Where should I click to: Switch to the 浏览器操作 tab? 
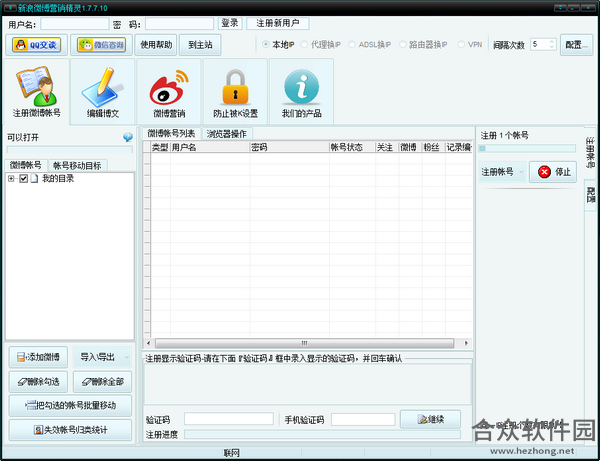pyautogui.click(x=227, y=134)
